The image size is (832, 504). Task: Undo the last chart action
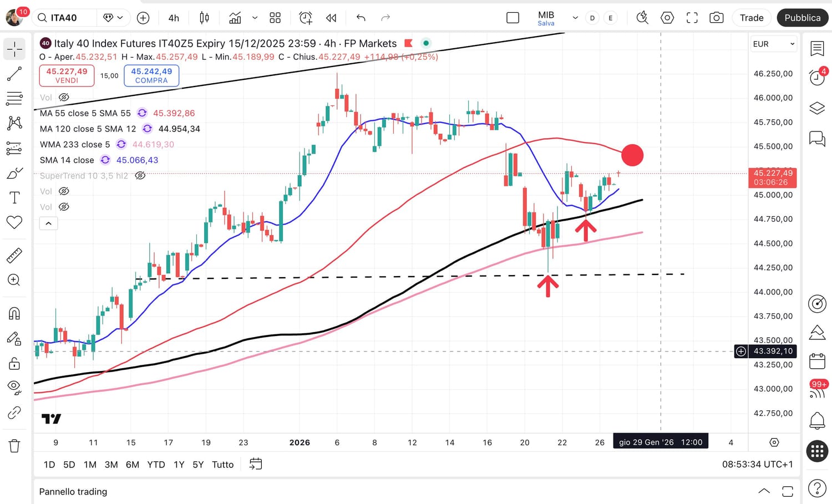point(361,18)
